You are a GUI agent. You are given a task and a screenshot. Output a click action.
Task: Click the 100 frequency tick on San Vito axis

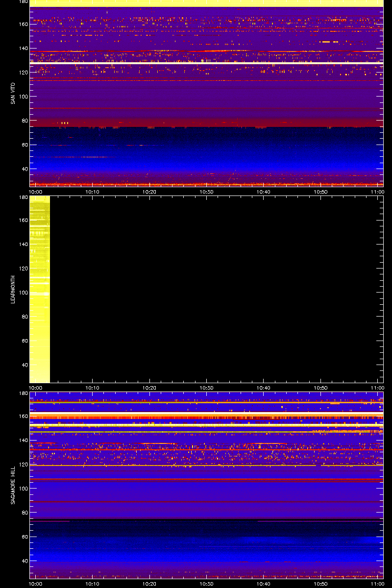[x=23, y=97]
